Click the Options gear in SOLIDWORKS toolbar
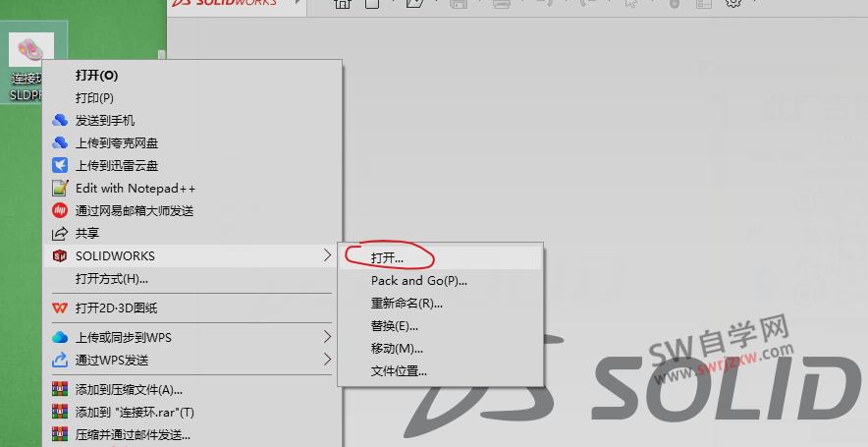This screenshot has height=447, width=868. click(732, 4)
